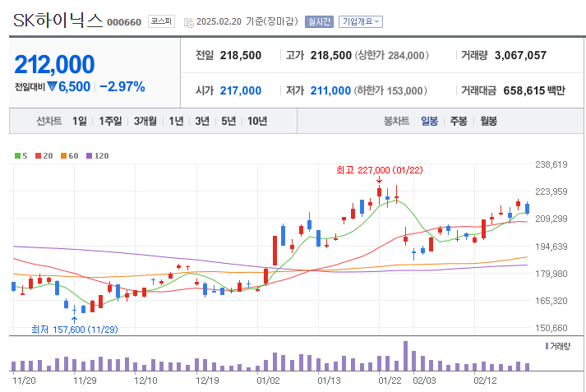Viewport: 586px width, 392px height.
Task: Click the 최저 157,600 (11/29) low marker
Action: [74, 330]
